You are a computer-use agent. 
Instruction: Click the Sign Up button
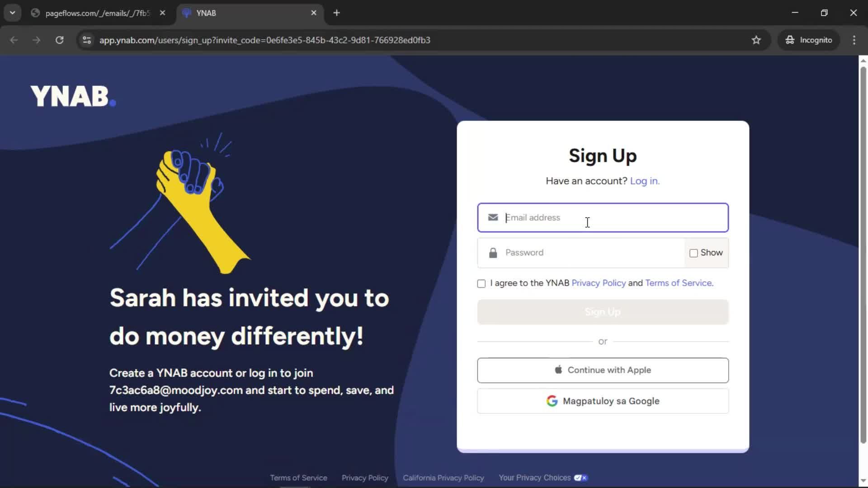coord(603,312)
